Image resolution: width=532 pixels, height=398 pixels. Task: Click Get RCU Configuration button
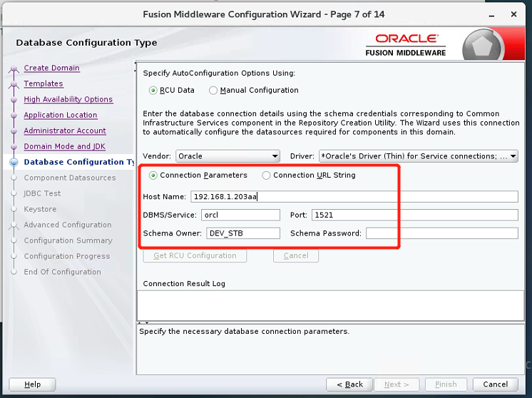point(195,256)
